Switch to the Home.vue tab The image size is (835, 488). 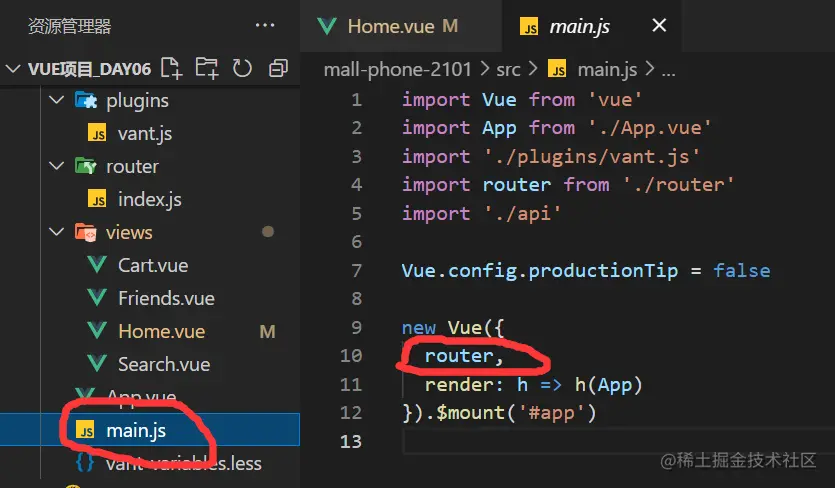[400, 26]
